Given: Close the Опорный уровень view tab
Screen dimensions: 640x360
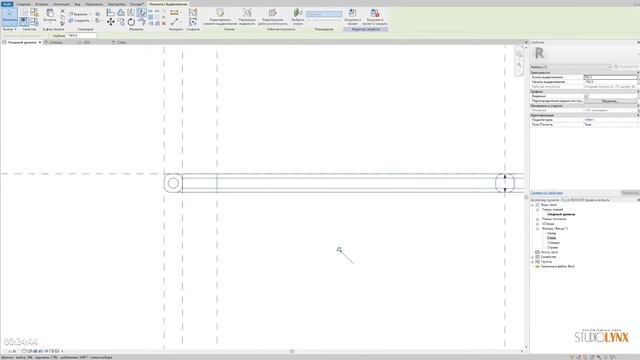Looking at the screenshot, I should (x=40, y=42).
